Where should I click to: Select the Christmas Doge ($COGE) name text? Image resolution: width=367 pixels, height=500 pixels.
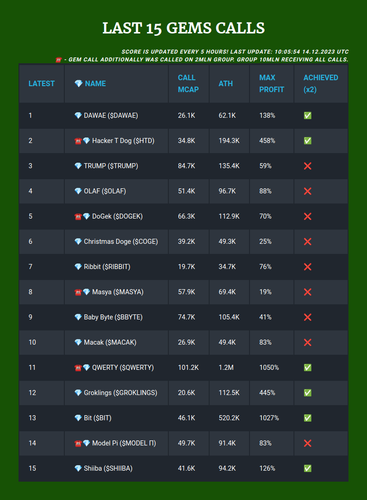point(121,242)
